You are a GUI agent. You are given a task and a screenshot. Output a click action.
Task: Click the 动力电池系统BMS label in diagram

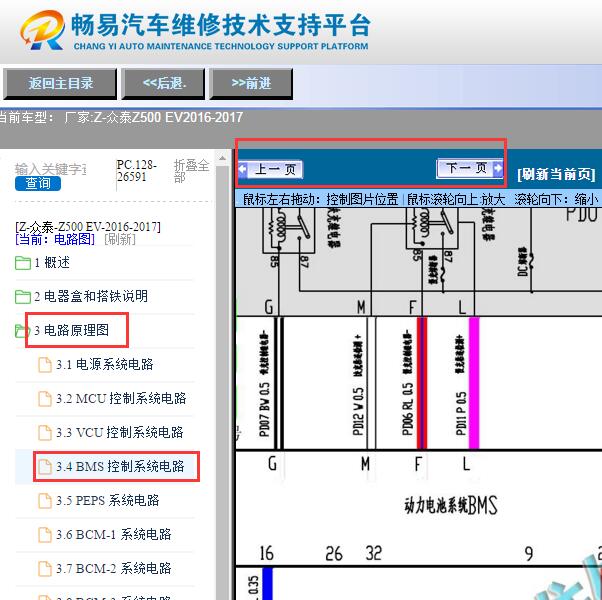[451, 506]
